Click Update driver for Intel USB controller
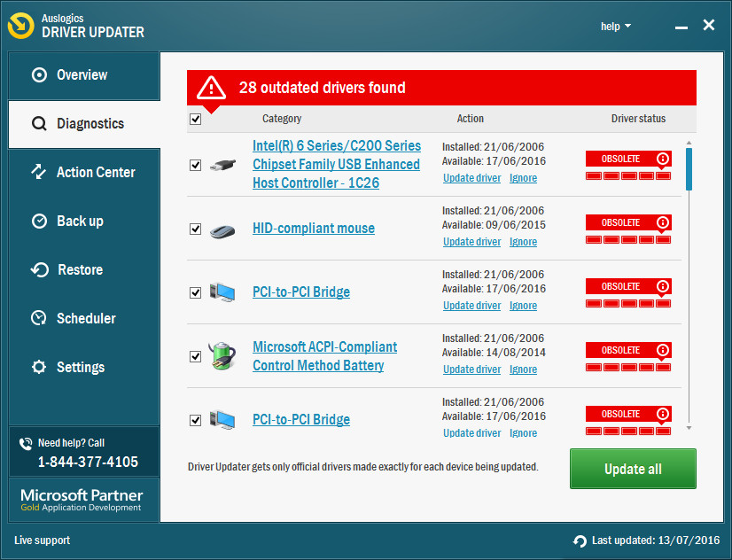732x560 pixels. tap(472, 178)
